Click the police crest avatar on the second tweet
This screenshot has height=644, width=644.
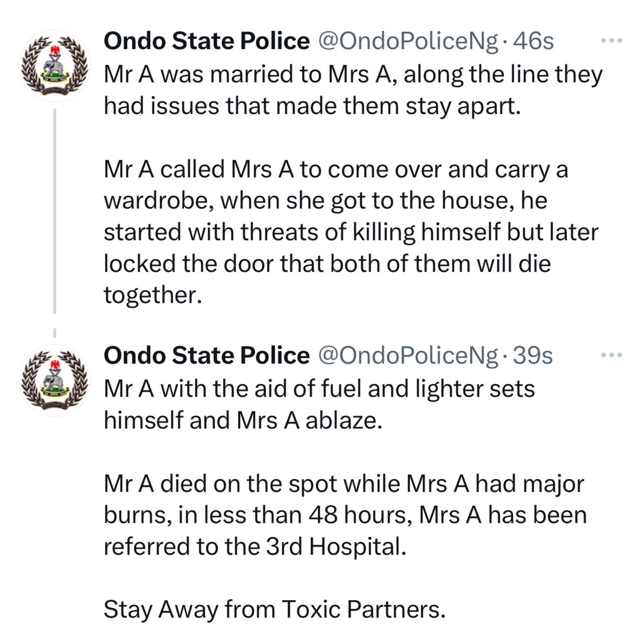click(x=54, y=380)
